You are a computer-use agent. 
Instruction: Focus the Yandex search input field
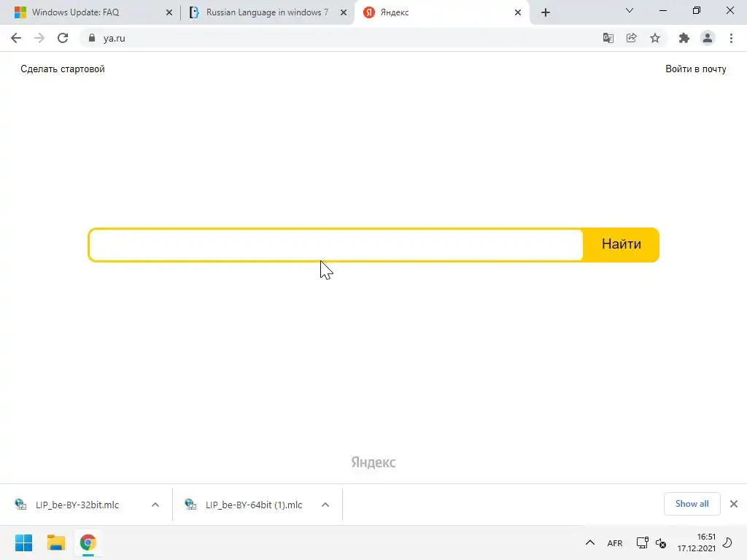coord(336,245)
